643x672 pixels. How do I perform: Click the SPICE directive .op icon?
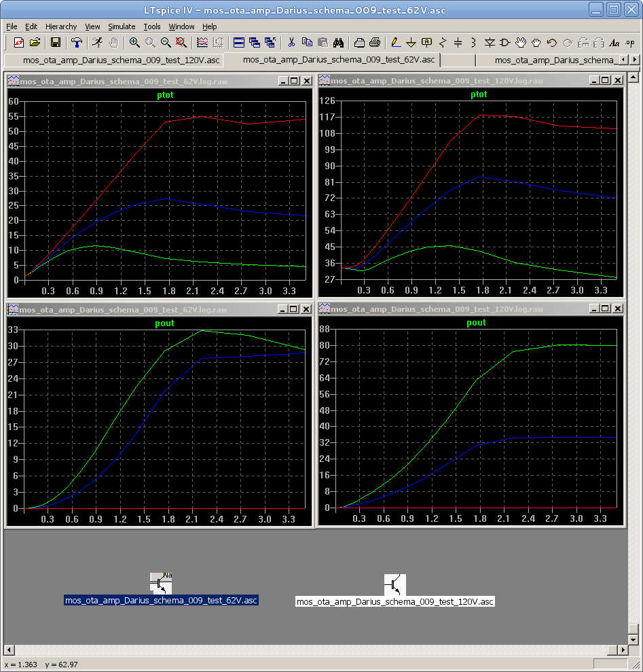pyautogui.click(x=629, y=42)
